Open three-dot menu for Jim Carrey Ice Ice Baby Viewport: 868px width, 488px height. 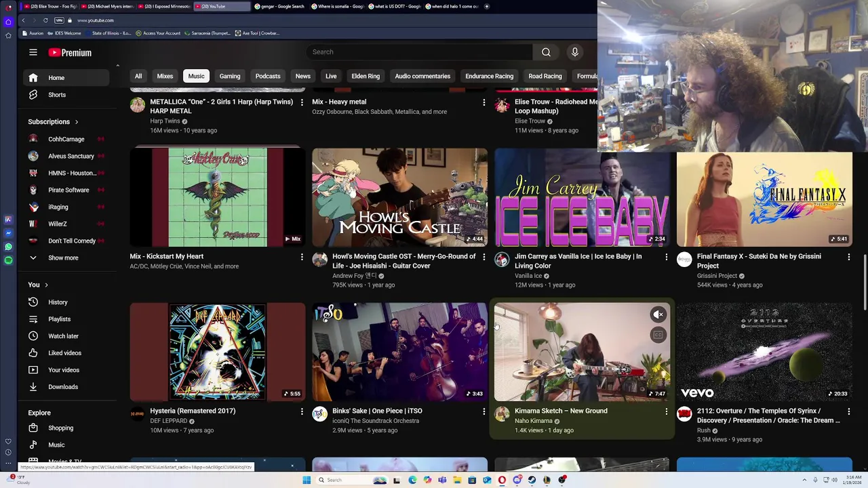666,257
